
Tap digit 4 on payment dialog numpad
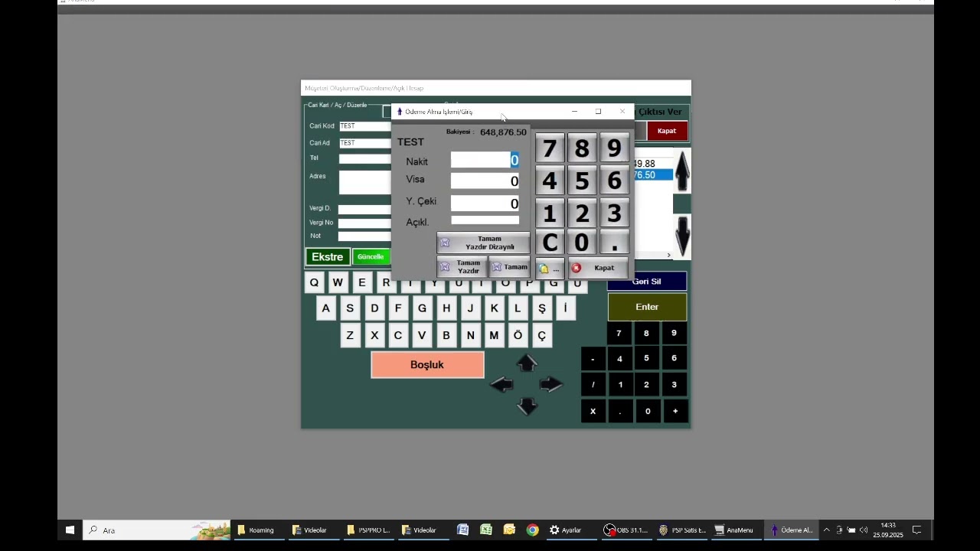point(550,181)
